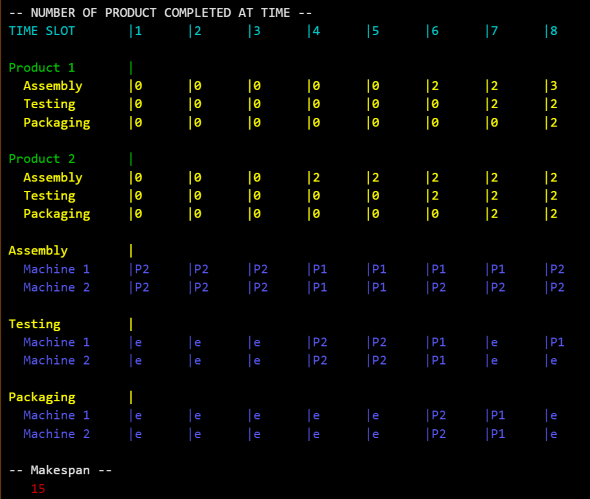Select the yellow 'Assembly' machine section heading
Image resolution: width=590 pixels, height=499 pixels.
pyautogui.click(x=38, y=251)
